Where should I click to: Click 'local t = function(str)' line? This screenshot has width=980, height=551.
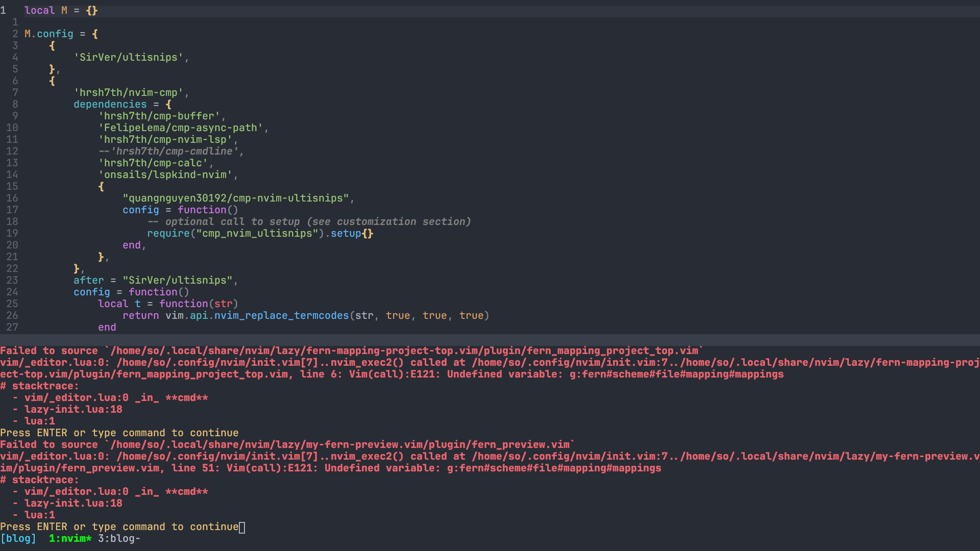(x=168, y=304)
